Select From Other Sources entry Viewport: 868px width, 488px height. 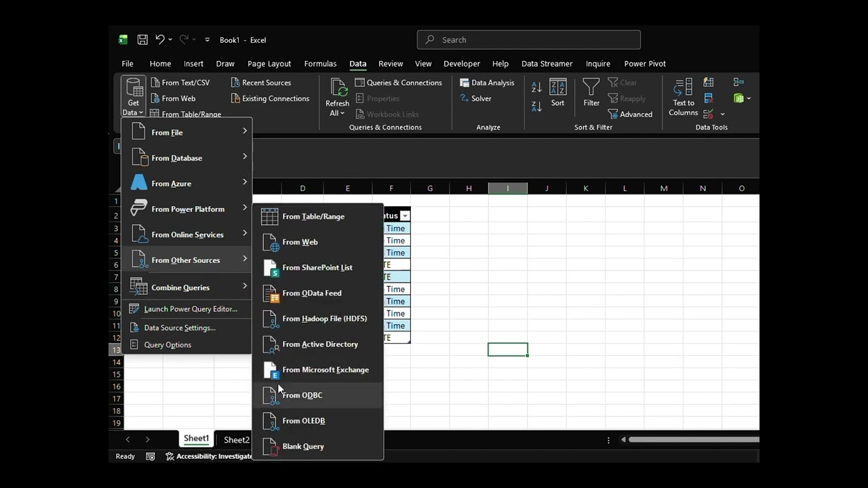click(186, 260)
